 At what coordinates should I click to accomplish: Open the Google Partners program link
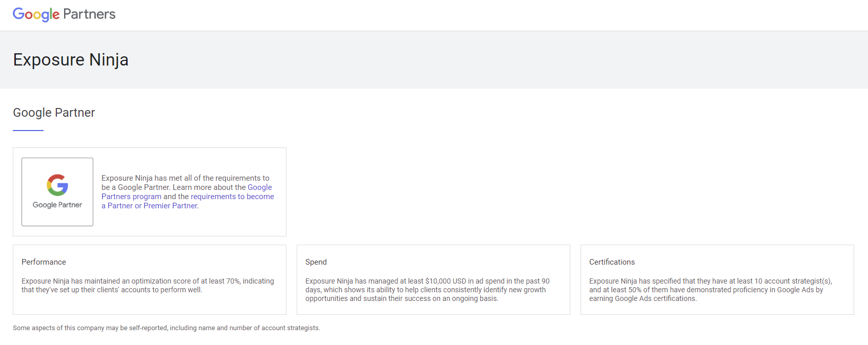tap(187, 192)
